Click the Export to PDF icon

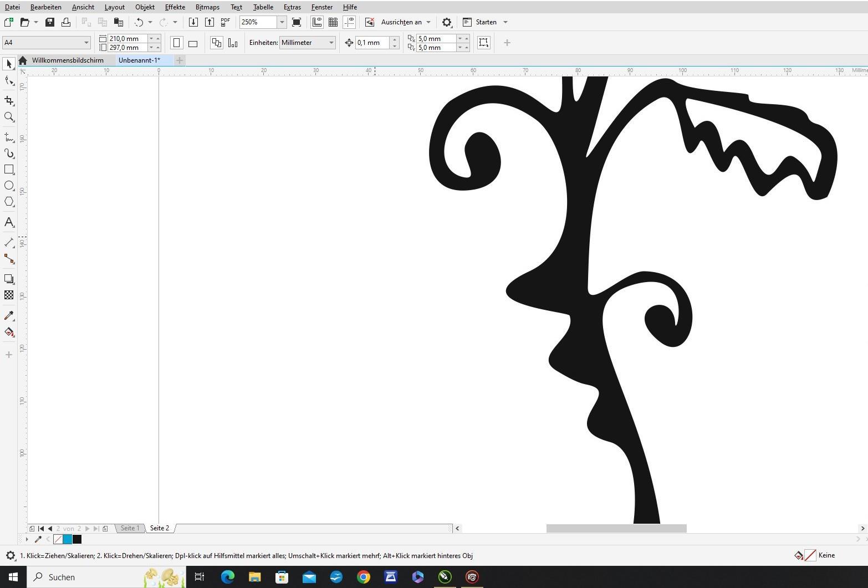pos(225,22)
